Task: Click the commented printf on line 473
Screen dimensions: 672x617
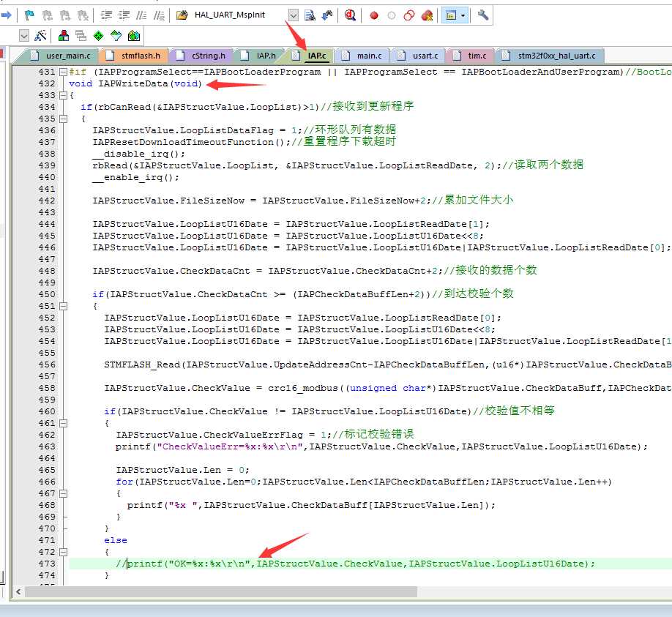Action: point(355,564)
